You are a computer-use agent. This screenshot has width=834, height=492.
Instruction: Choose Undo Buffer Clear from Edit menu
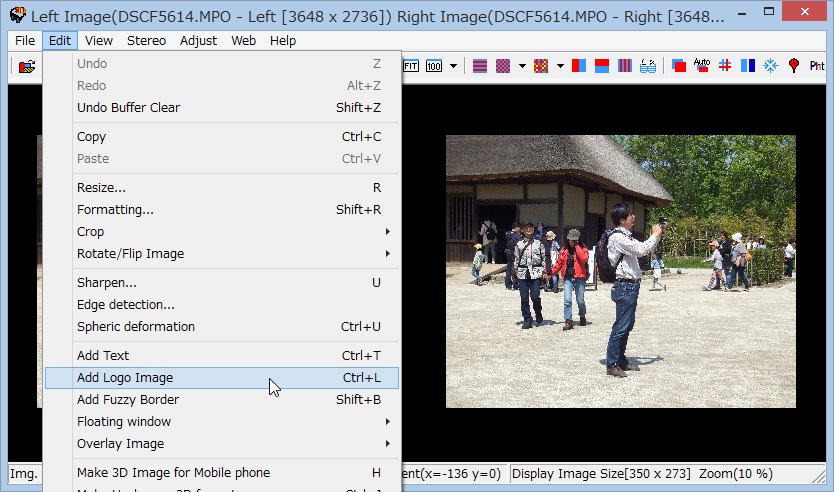[222, 107]
